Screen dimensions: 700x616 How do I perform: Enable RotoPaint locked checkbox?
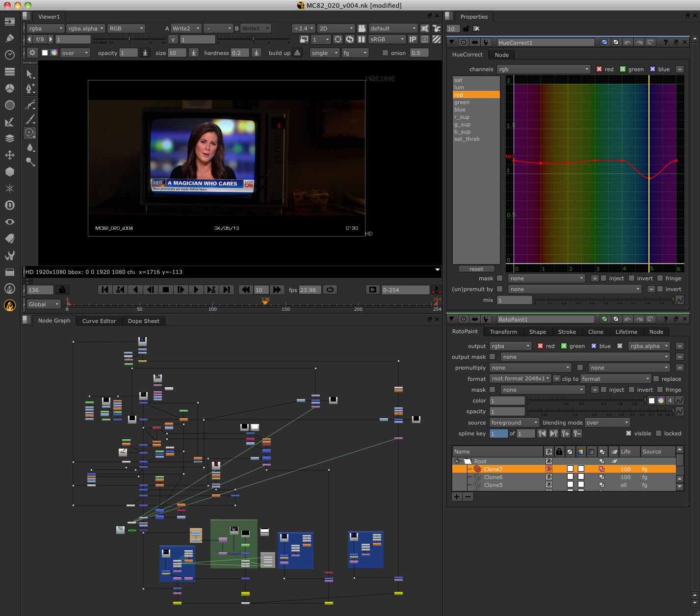(x=659, y=433)
